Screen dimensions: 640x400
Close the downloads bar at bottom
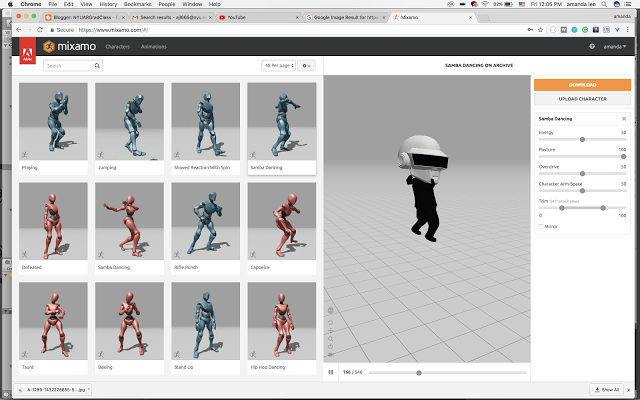tap(631, 389)
